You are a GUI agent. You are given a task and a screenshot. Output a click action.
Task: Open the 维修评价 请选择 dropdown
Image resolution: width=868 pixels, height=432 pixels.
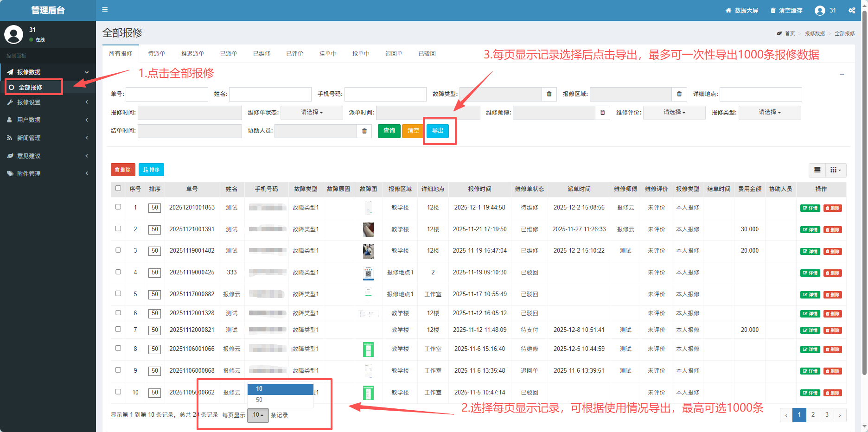click(x=674, y=113)
